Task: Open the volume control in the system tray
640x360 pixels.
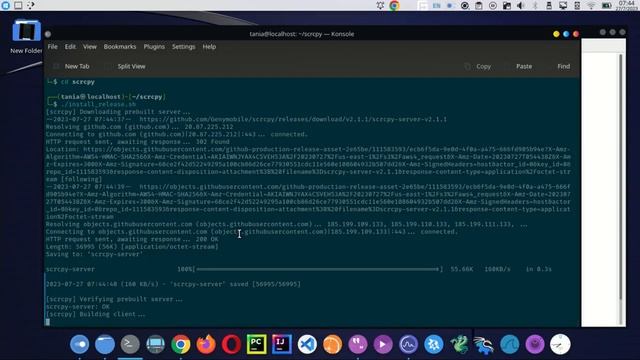Action: pos(520,5)
